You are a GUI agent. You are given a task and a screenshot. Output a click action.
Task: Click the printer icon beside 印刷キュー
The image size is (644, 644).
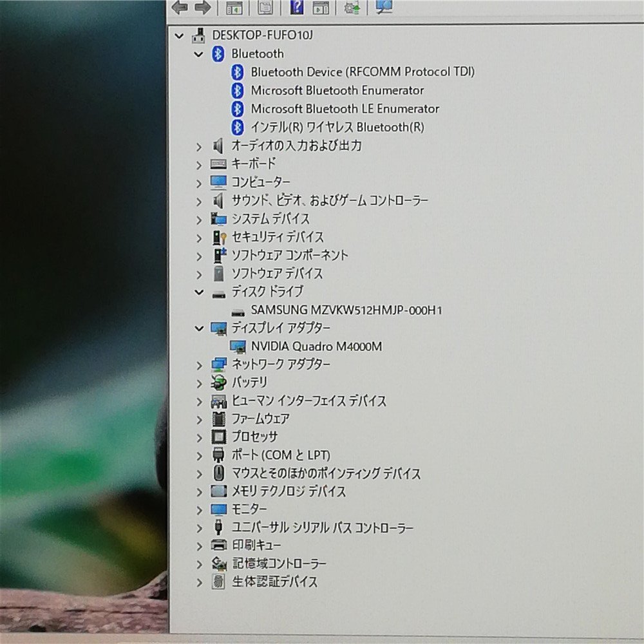[x=218, y=545]
